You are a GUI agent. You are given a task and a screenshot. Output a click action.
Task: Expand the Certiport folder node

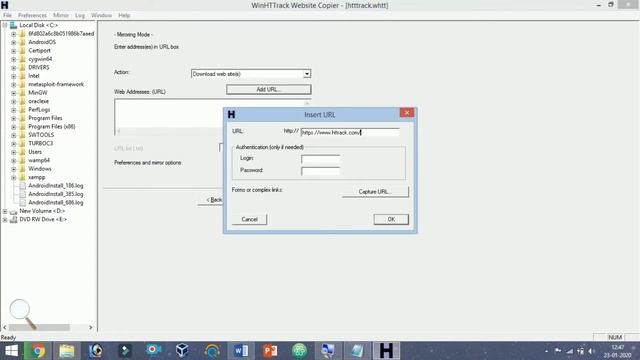tap(13, 51)
